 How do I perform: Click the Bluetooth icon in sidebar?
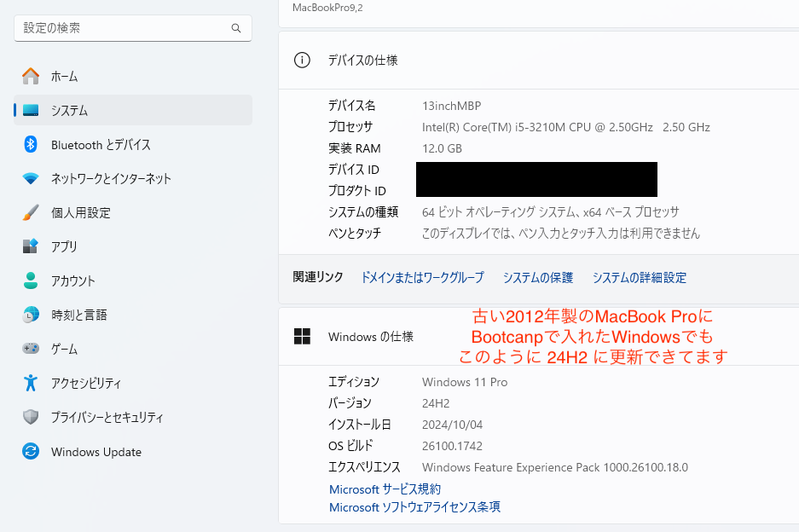pos(31,144)
